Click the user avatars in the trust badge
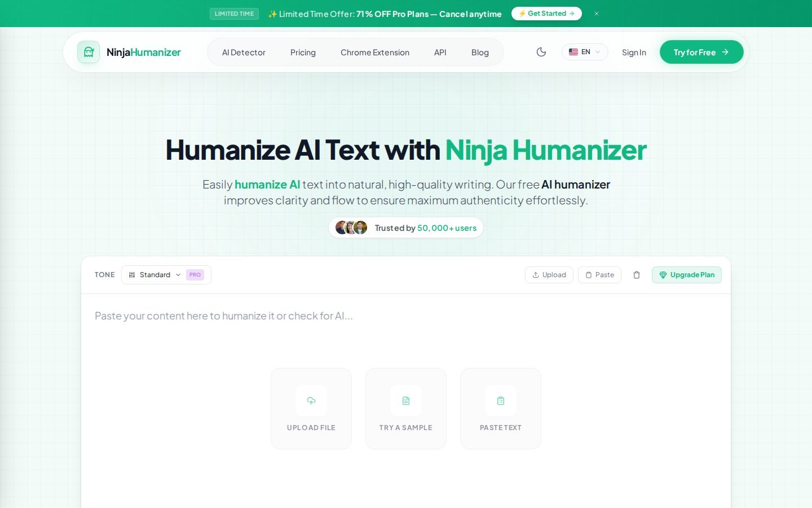This screenshot has height=508, width=812. point(351,227)
